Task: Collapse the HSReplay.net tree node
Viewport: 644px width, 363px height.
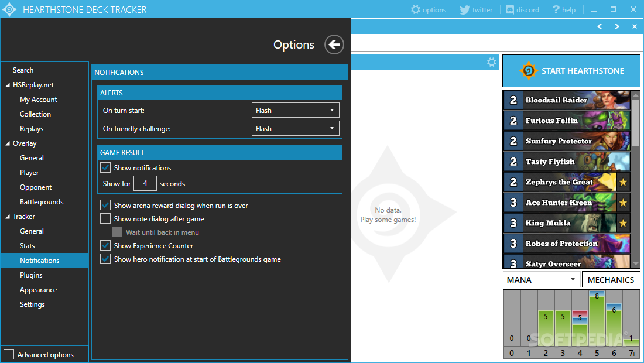Action: click(8, 85)
